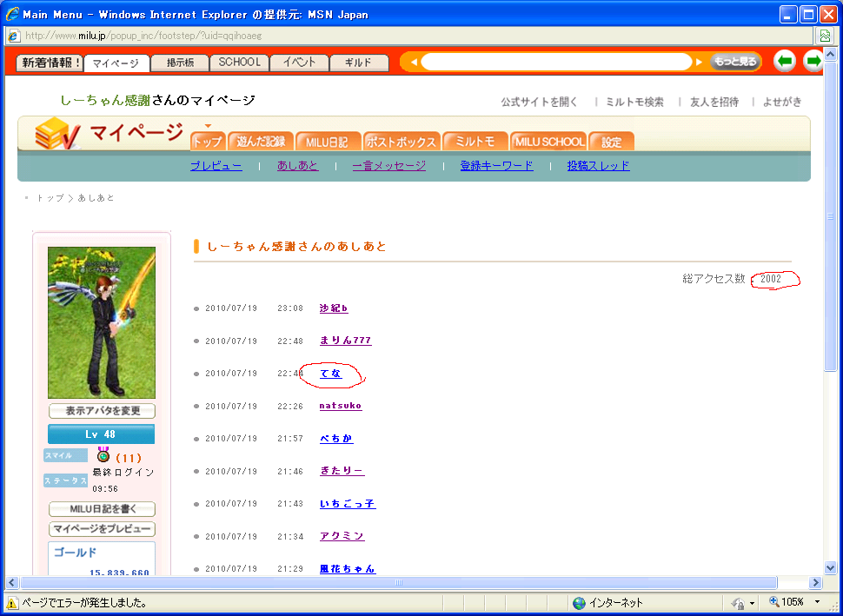
Task: Click the vertical scrollbar down arrow
Action: [x=829, y=566]
